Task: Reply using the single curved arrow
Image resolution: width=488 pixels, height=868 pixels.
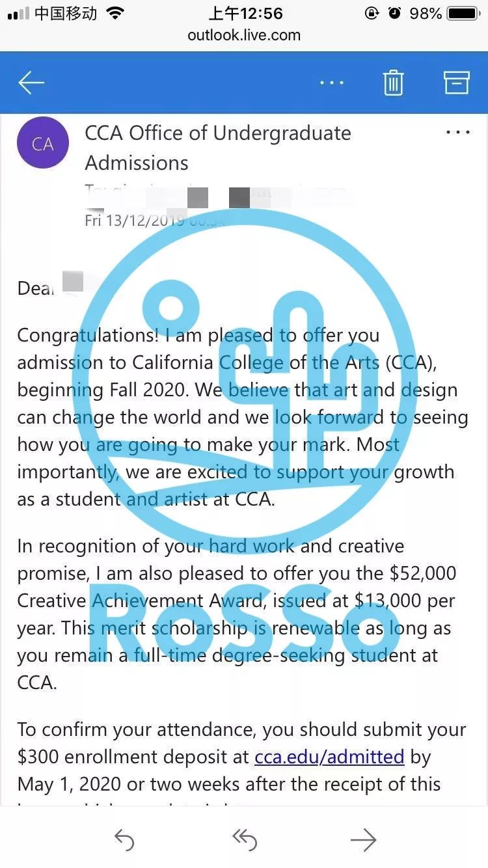Action: coord(124,839)
